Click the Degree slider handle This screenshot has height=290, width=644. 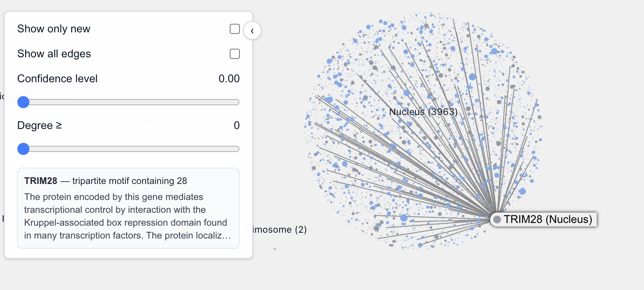(x=23, y=149)
